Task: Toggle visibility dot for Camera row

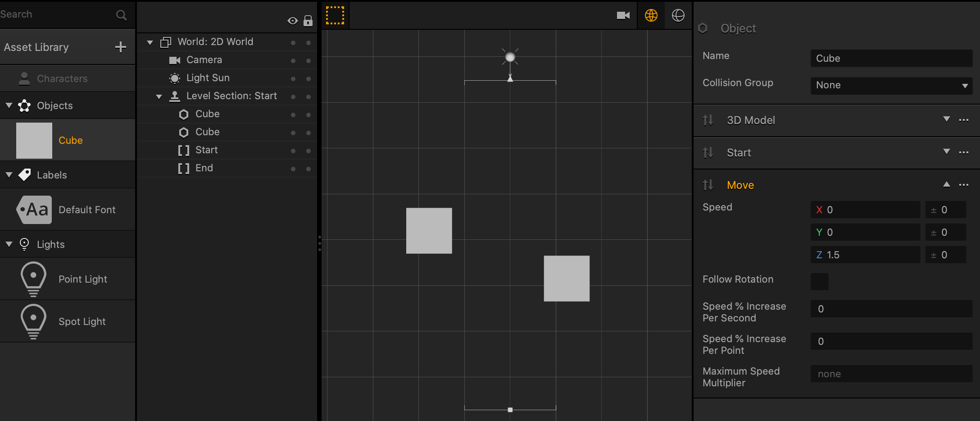Action: [x=293, y=60]
